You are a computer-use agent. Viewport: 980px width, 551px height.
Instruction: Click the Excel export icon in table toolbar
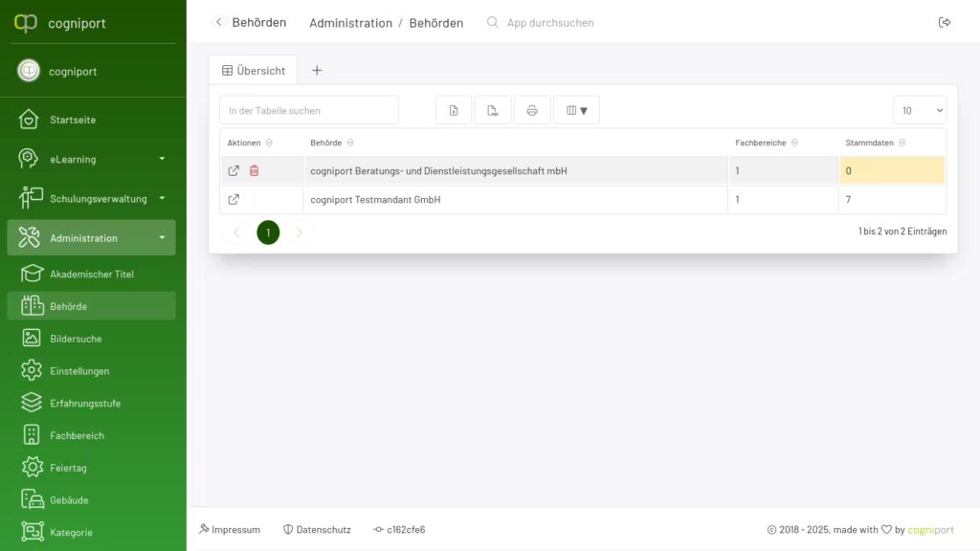454,111
